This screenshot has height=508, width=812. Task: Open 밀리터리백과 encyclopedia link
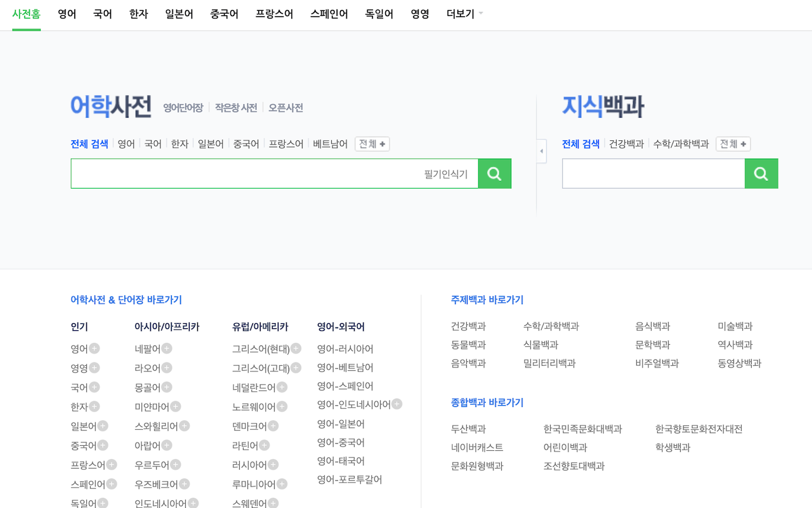549,363
